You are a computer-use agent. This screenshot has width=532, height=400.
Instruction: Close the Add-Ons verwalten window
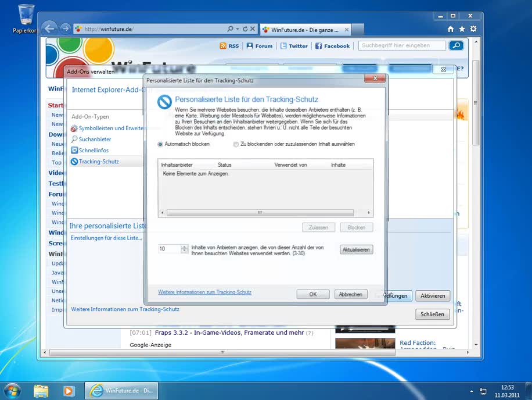click(x=443, y=70)
